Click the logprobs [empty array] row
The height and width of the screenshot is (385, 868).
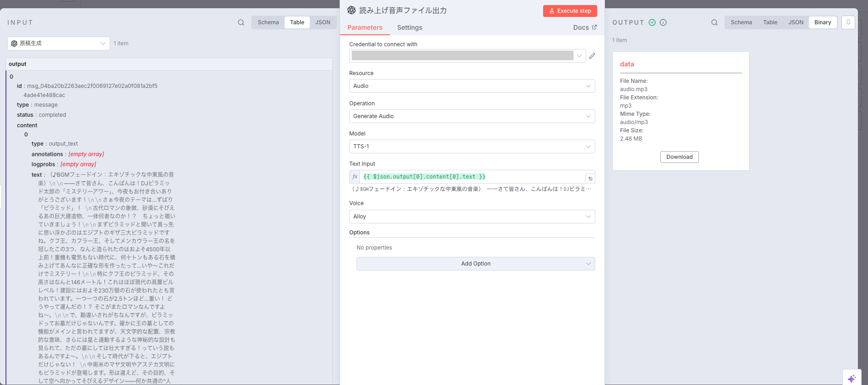coord(64,164)
